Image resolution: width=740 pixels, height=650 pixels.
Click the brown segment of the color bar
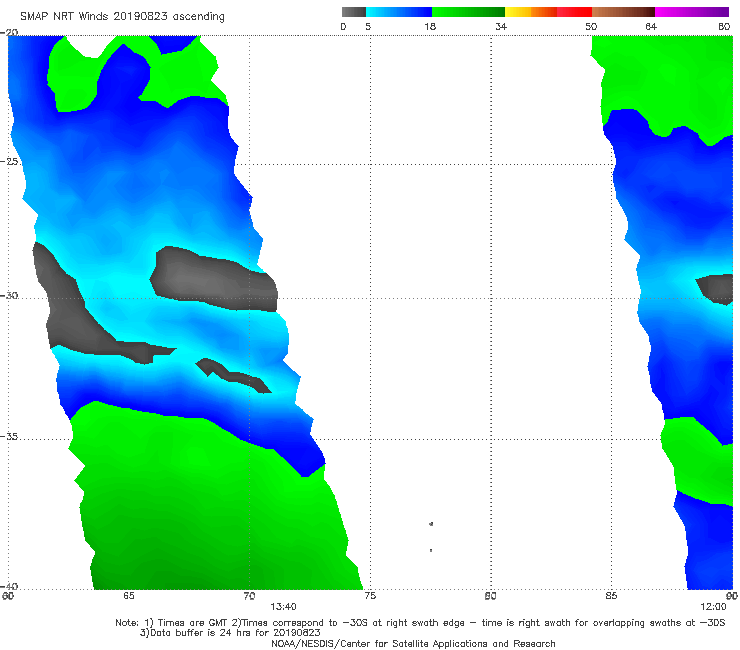(x=623, y=12)
